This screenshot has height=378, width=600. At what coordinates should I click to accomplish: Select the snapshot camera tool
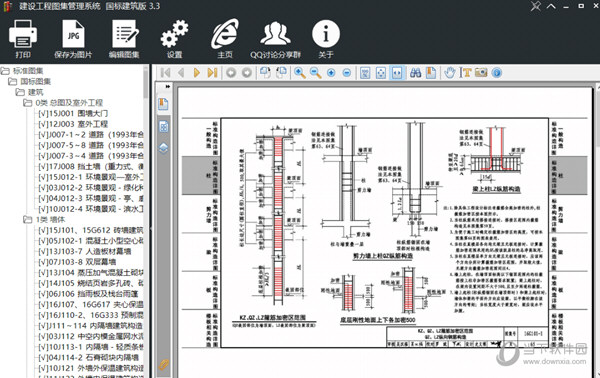click(481, 73)
